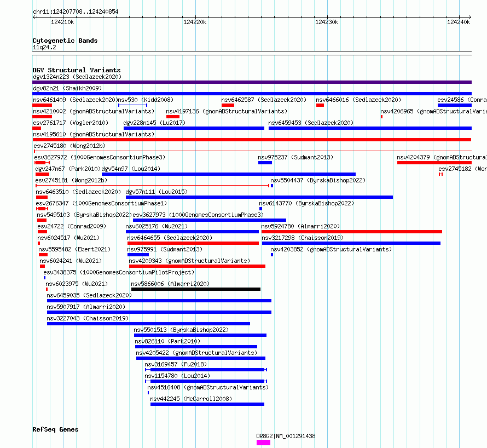Click nsv826110 (Park2010) label
Image resolution: width=487 pixels, height=448 pixels.
(168, 341)
